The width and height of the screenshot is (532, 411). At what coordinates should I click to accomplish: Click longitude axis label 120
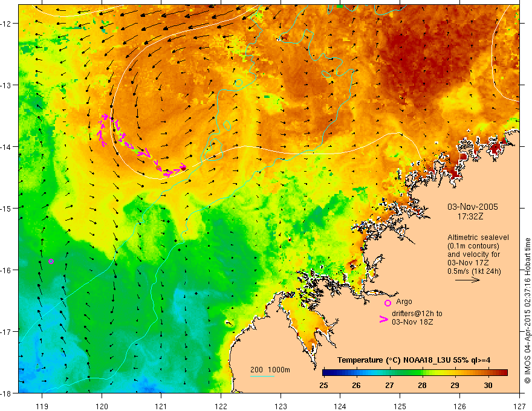(102, 406)
